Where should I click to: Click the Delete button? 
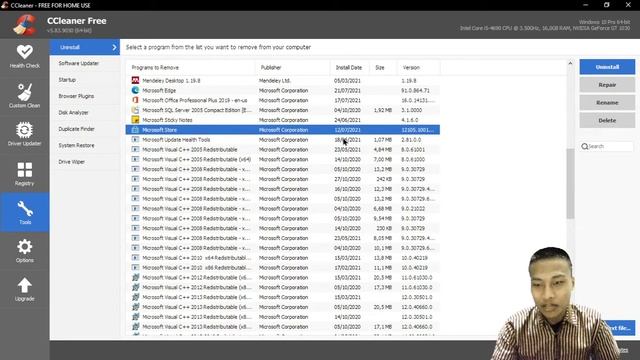[607, 120]
